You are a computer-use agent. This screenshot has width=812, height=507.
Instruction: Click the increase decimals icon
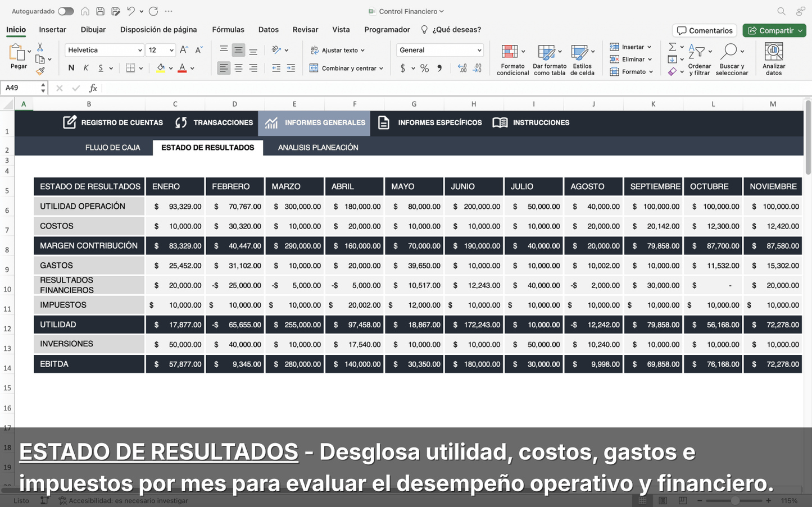coord(462,67)
